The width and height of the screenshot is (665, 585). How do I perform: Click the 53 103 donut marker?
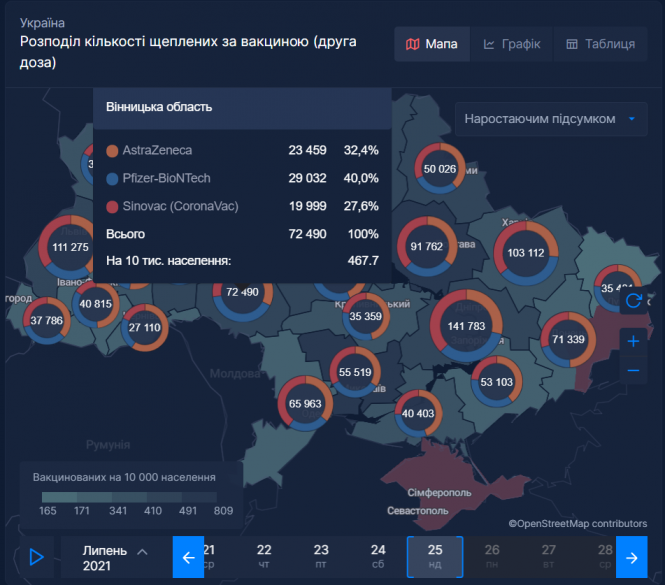pos(497,382)
